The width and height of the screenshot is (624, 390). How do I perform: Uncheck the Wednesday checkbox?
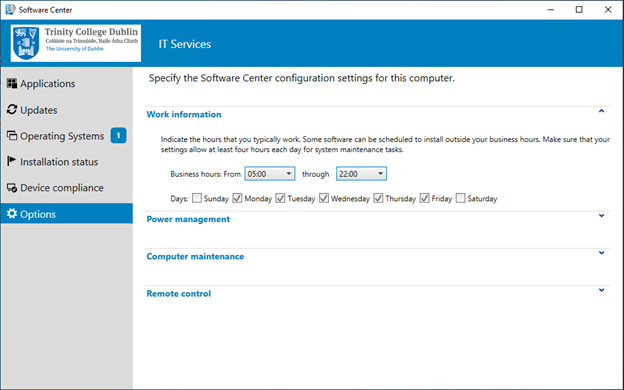tap(324, 198)
